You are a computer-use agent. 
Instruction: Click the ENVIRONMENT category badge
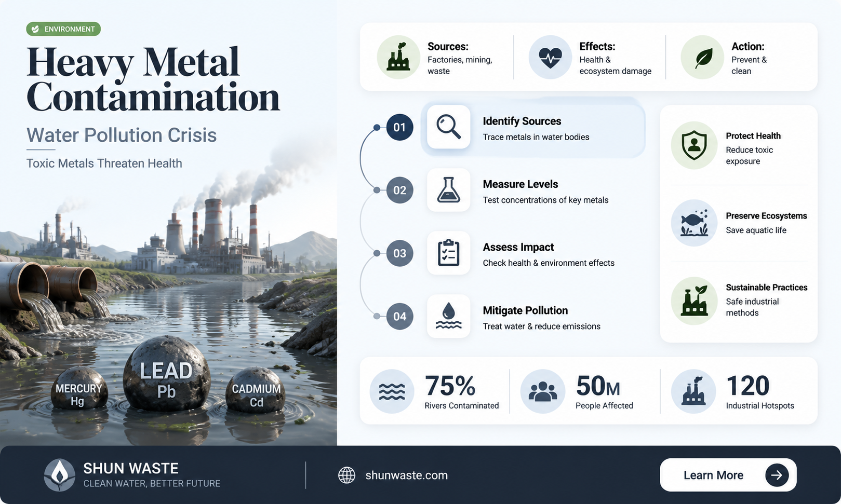click(x=63, y=29)
